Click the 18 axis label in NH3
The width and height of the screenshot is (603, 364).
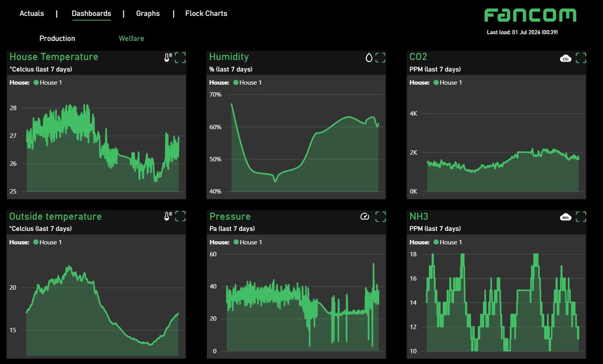click(x=413, y=254)
